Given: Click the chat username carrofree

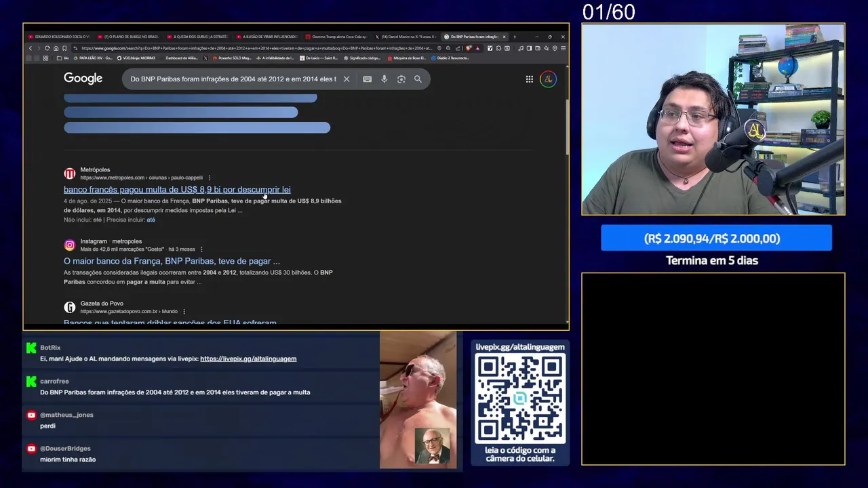Looking at the screenshot, I should (x=54, y=382).
